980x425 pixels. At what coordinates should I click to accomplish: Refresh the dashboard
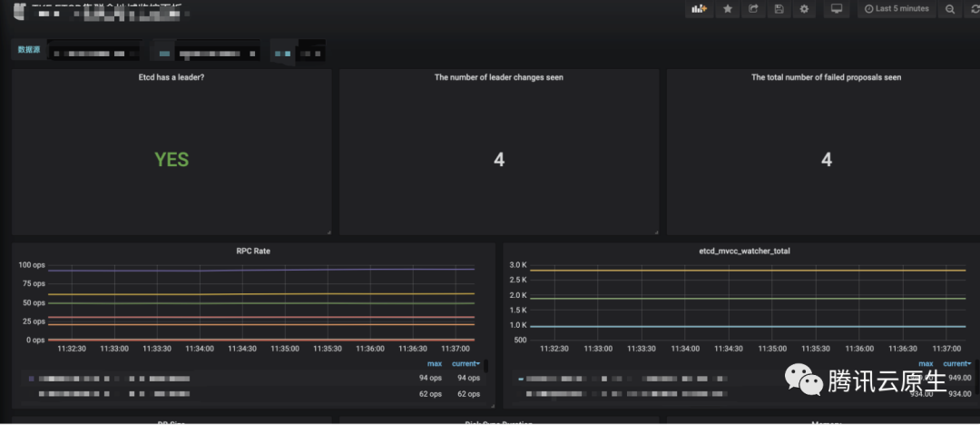pos(975,9)
